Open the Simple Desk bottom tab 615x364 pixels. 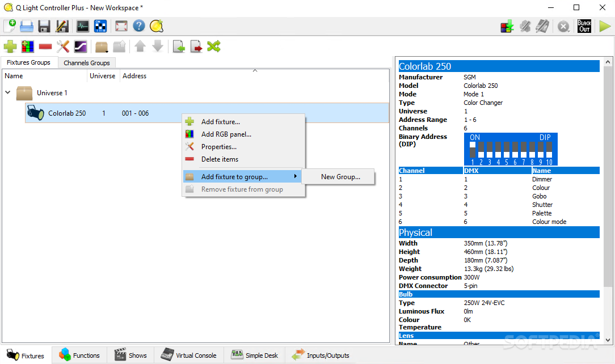[255, 355]
